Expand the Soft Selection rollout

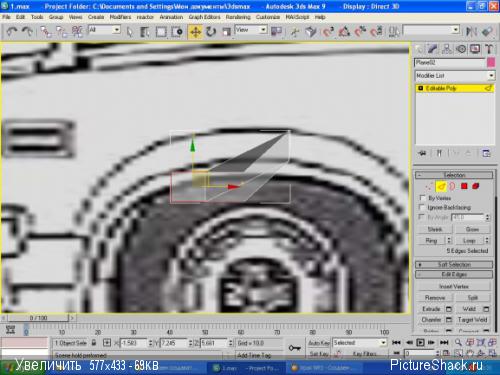[454, 265]
